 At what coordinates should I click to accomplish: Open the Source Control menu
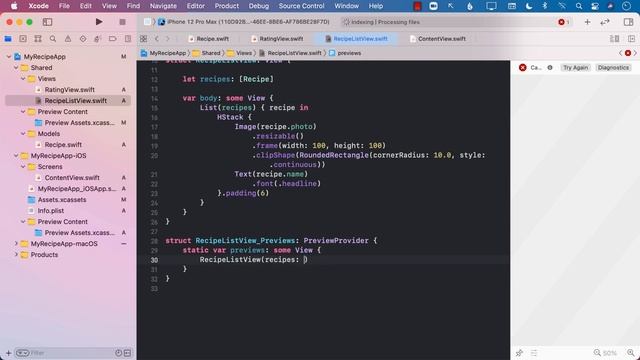(x=301, y=6)
